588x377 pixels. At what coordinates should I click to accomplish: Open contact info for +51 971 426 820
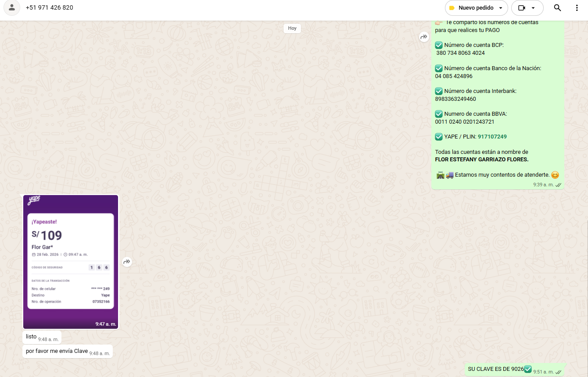click(50, 8)
